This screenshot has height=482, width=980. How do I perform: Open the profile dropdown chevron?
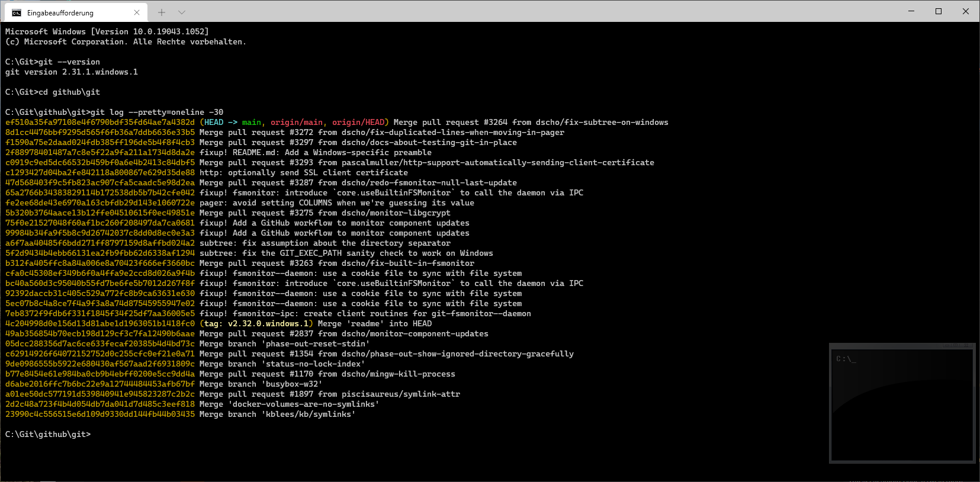(x=182, y=12)
